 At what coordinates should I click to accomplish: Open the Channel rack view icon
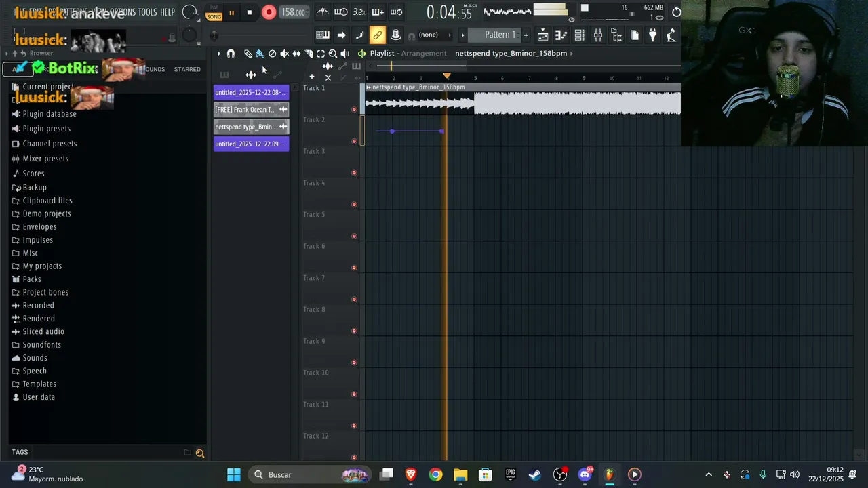point(580,35)
